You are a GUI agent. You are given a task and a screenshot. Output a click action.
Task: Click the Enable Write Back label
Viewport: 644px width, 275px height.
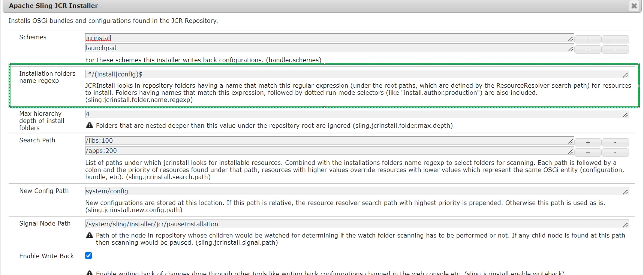46,256
